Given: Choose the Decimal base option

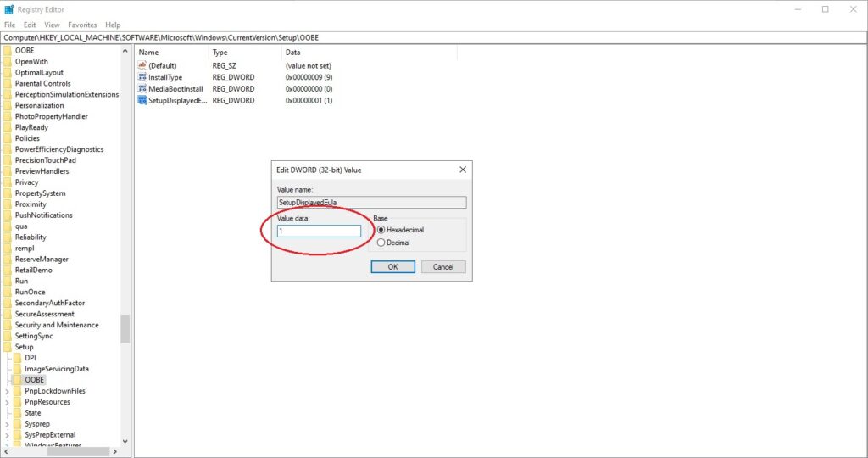Looking at the screenshot, I should (381, 243).
